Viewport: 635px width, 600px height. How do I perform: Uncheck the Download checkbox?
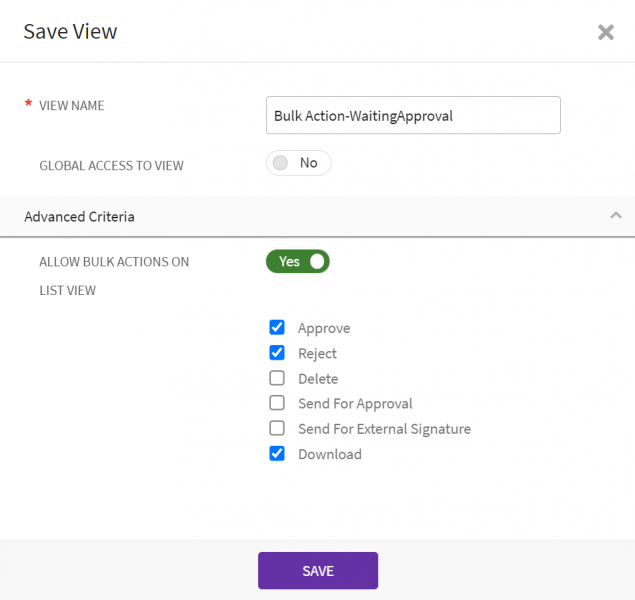(x=277, y=454)
